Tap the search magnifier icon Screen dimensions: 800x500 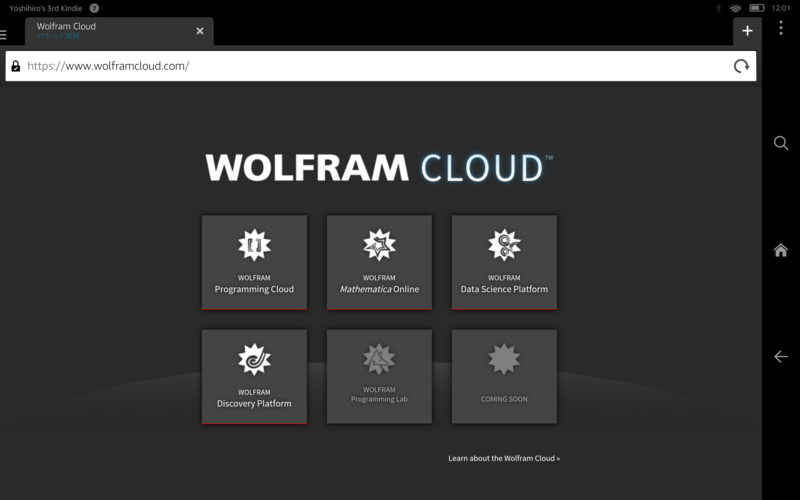[781, 143]
